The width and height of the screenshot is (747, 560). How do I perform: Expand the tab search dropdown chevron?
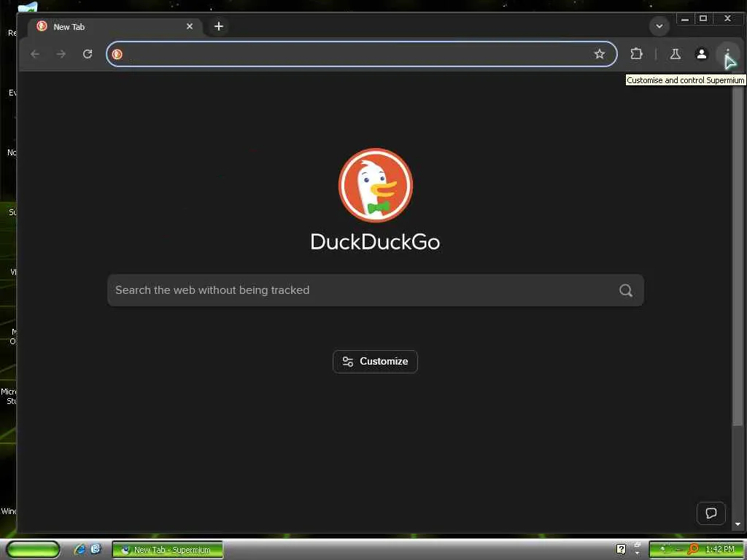(659, 26)
